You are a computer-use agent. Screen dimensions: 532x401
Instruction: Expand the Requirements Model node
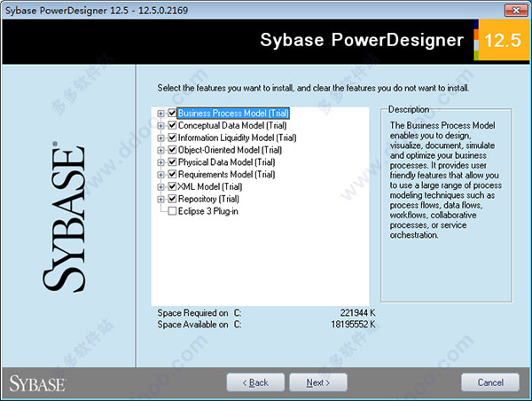pos(160,175)
